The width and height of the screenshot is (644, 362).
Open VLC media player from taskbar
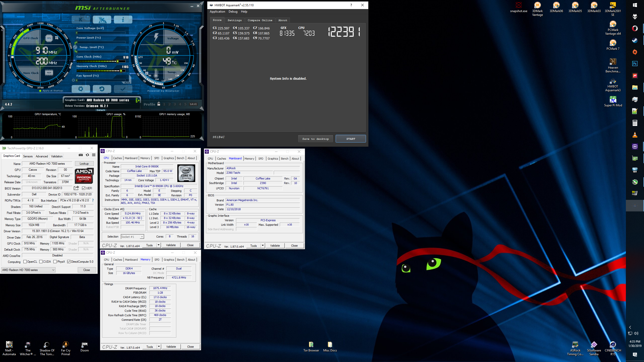[x=635, y=135]
